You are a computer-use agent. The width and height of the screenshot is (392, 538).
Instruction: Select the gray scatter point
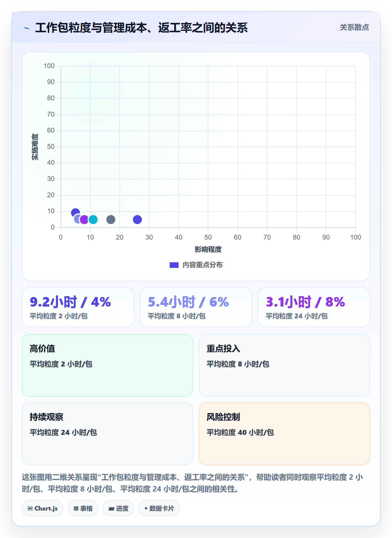[x=111, y=219]
